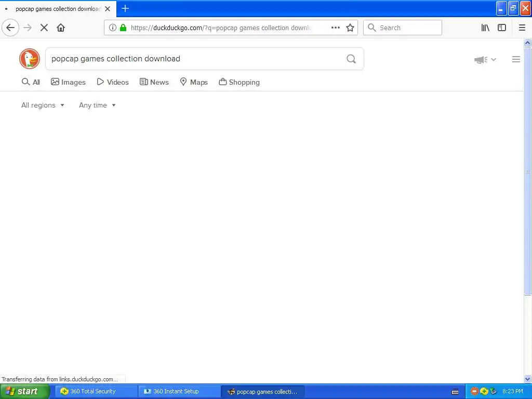Viewport: 532px width, 399px height.
Task: Stop loading the page
Action: click(x=44, y=28)
